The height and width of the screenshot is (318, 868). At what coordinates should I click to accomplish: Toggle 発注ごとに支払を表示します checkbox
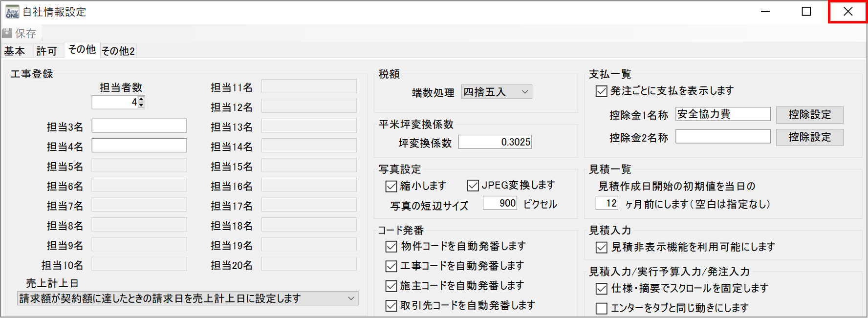[x=602, y=91]
